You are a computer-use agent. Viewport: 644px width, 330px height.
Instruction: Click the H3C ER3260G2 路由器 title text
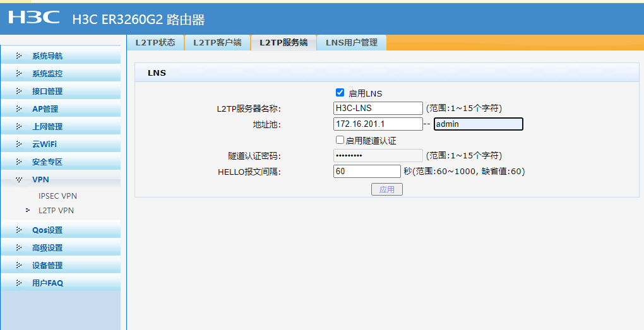coord(138,20)
